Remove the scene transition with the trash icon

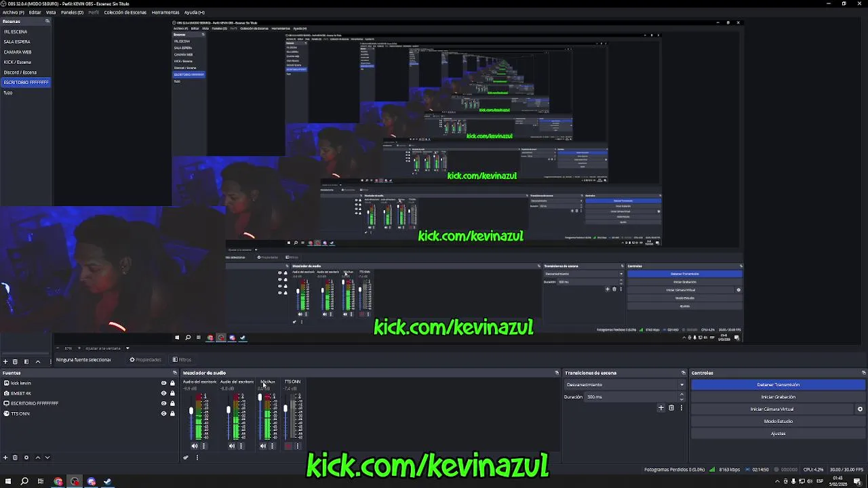click(x=671, y=408)
